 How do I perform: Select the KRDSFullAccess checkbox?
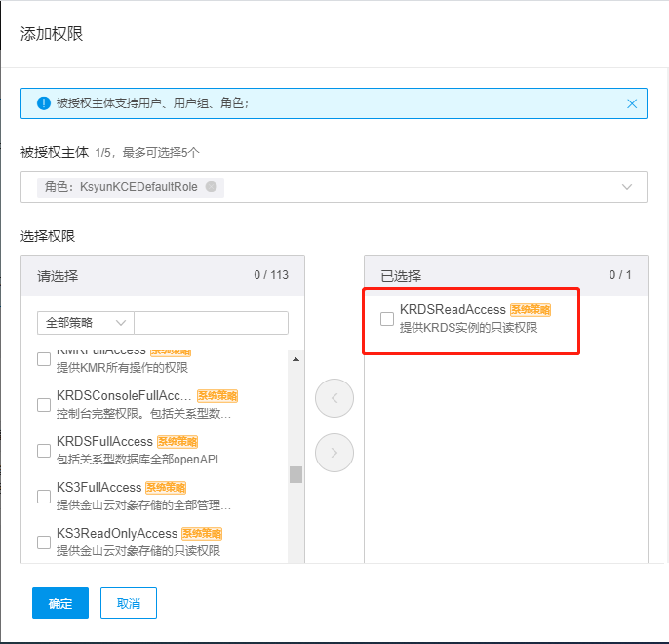44,451
